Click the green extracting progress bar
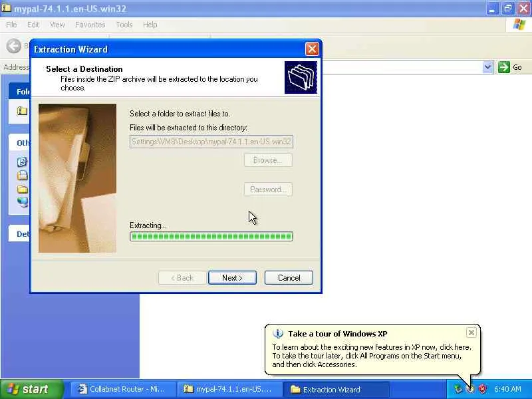 pos(211,237)
